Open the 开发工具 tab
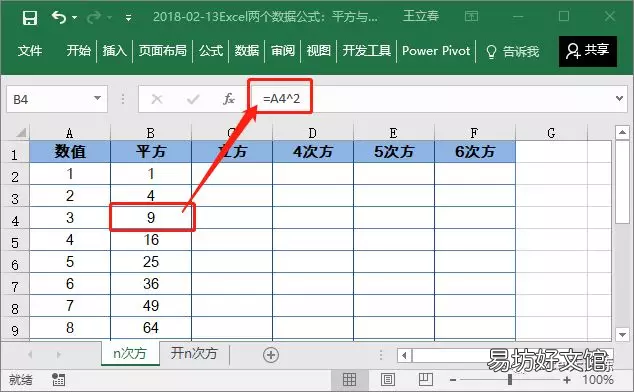The width and height of the screenshot is (634, 392). (x=367, y=51)
